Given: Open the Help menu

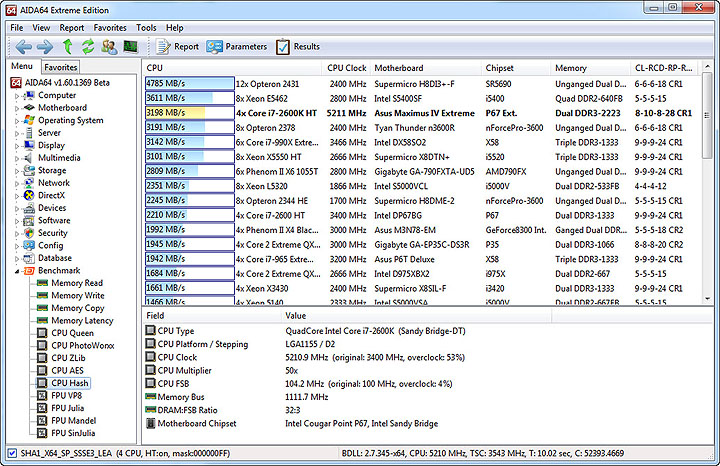Looking at the screenshot, I should tap(174, 28).
